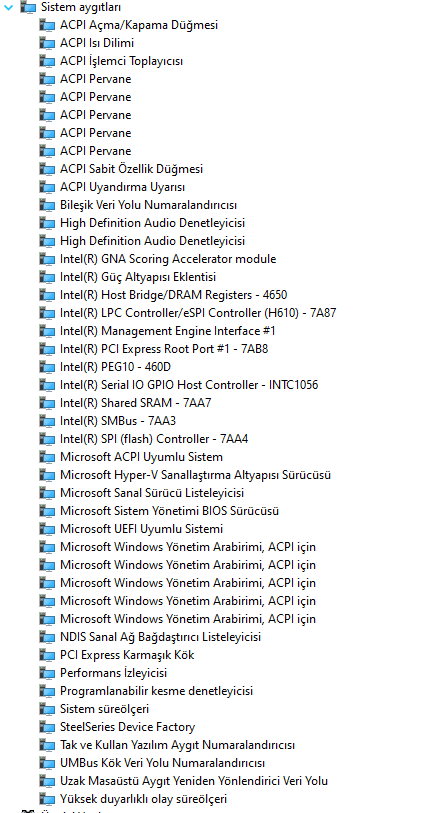Click the icon beside Microsoft Sistem Yönetimi BIOS
428x813 pixels.
(47, 511)
